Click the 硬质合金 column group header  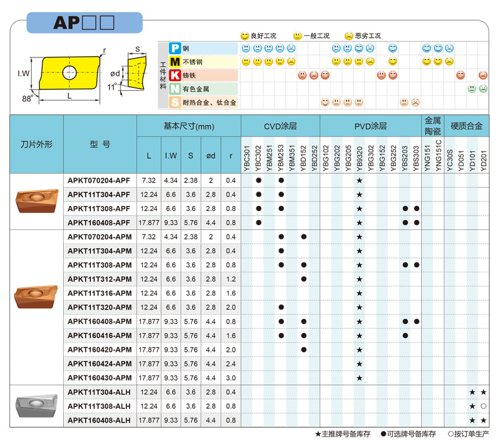467,126
